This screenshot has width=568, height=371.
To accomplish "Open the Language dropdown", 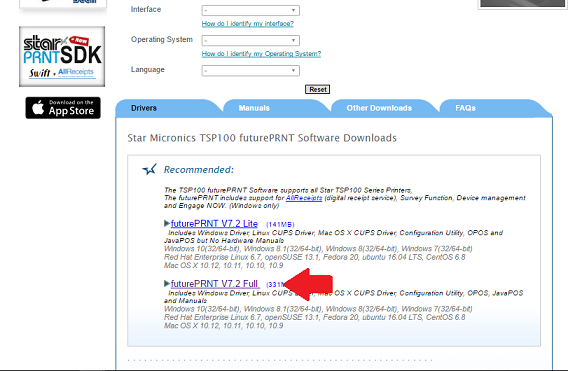I will pyautogui.click(x=250, y=70).
